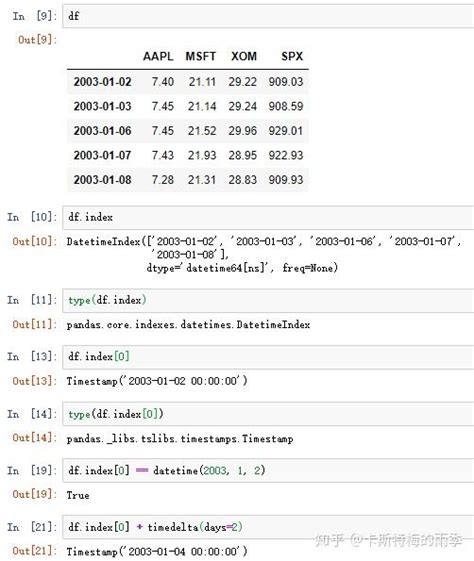Focus the df.index[0] input cell
The height and width of the screenshot is (561, 474).
pyautogui.click(x=268, y=357)
